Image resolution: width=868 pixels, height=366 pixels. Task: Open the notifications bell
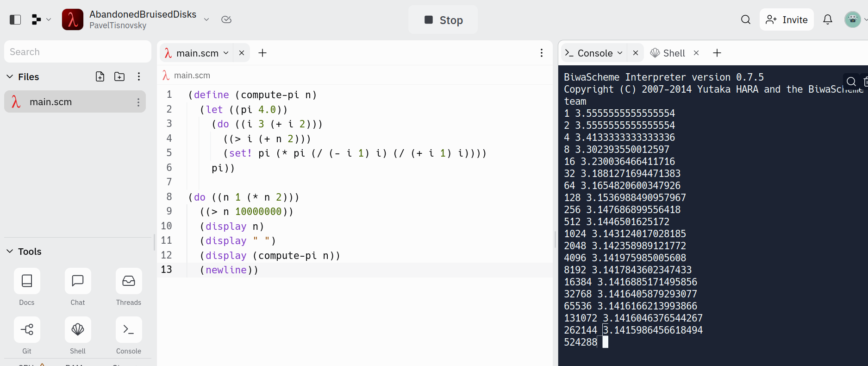828,19
